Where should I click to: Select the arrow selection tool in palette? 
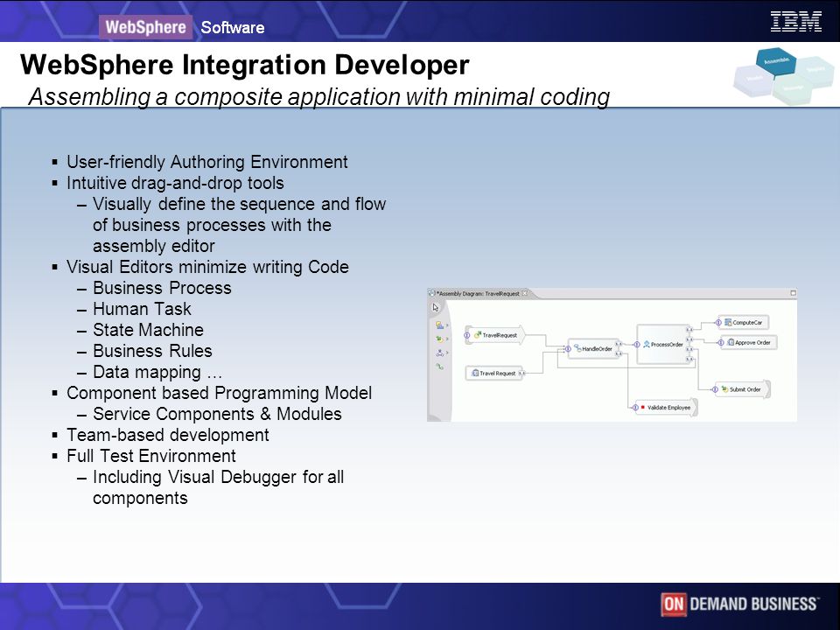pyautogui.click(x=436, y=307)
